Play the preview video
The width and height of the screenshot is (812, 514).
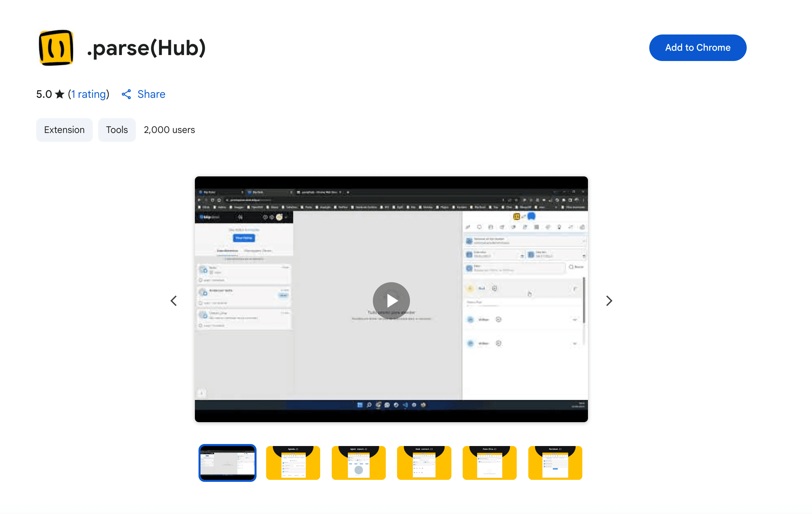click(x=391, y=300)
